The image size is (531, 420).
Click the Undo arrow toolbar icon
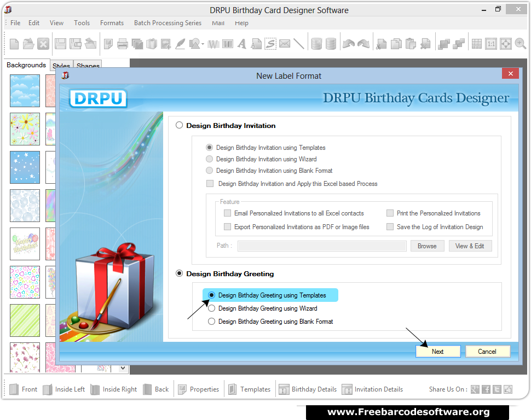coord(349,44)
